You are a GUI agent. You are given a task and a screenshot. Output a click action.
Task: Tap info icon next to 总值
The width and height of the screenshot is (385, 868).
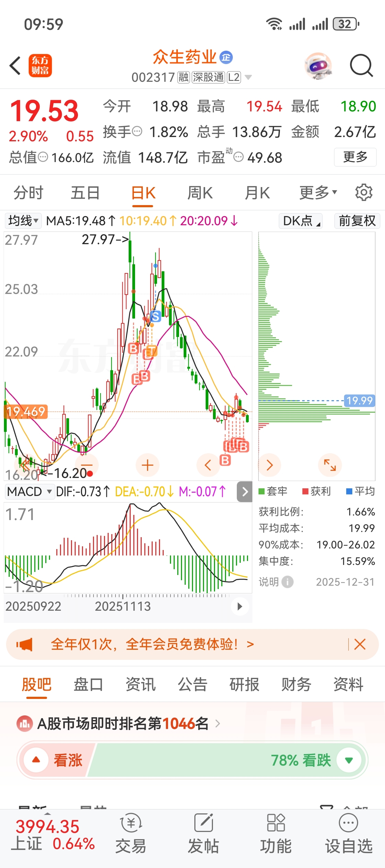[43, 157]
